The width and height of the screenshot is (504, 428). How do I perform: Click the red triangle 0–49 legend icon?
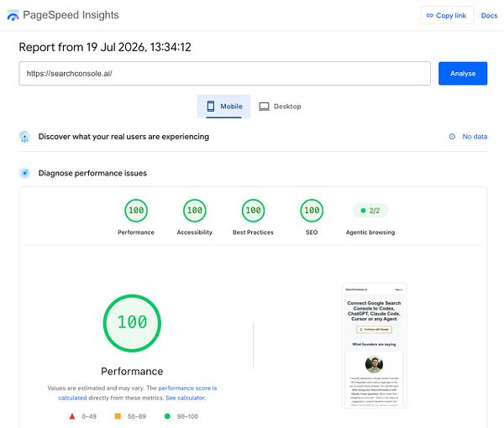[72, 416]
